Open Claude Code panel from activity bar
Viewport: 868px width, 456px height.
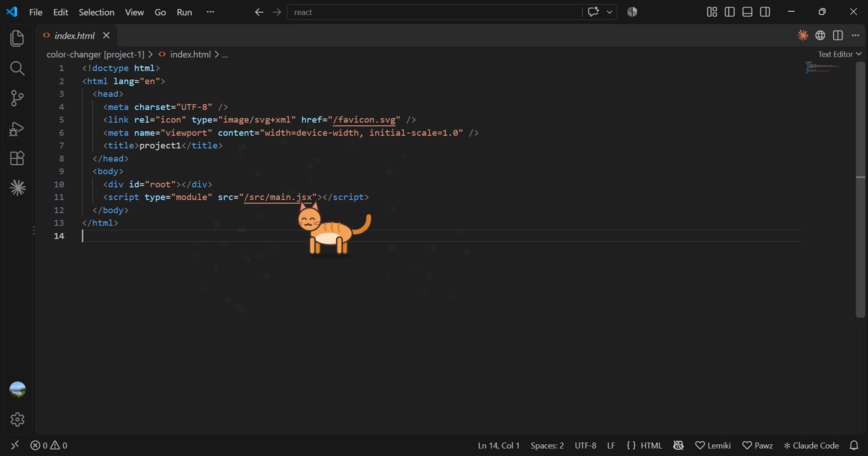tap(17, 188)
